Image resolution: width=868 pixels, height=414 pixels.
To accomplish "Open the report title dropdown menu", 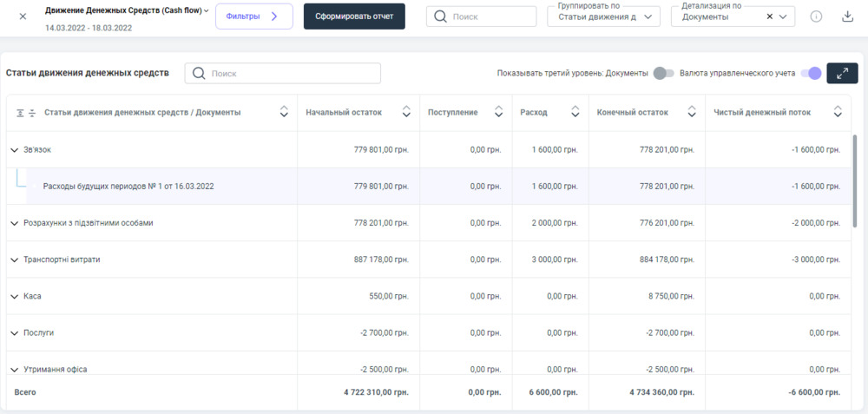I will (207, 10).
